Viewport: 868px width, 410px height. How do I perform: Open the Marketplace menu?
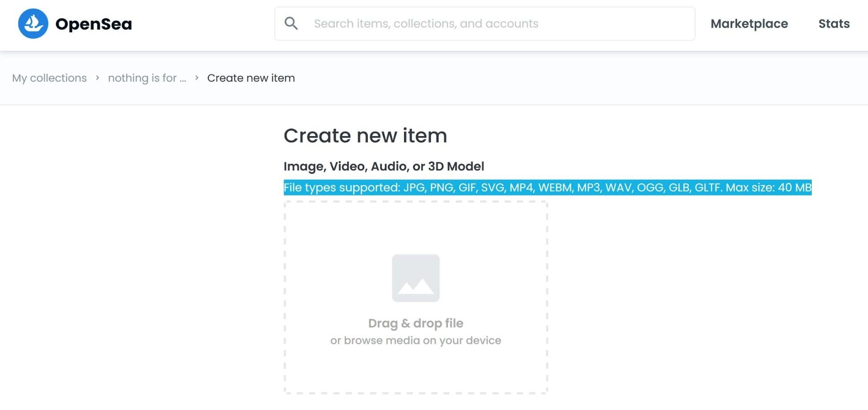point(749,24)
